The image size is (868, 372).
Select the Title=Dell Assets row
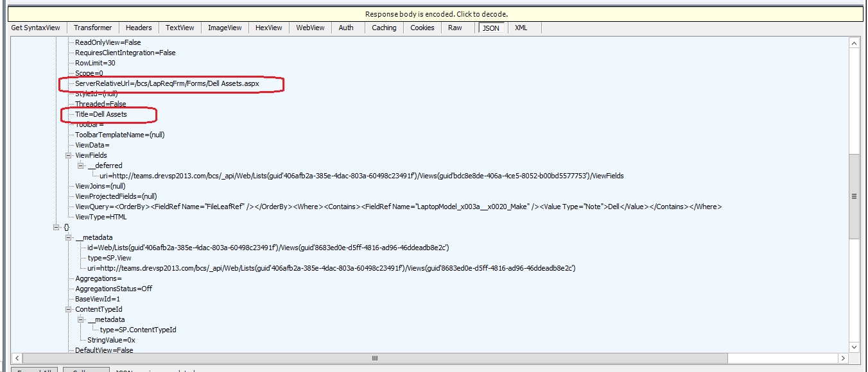[x=101, y=114]
